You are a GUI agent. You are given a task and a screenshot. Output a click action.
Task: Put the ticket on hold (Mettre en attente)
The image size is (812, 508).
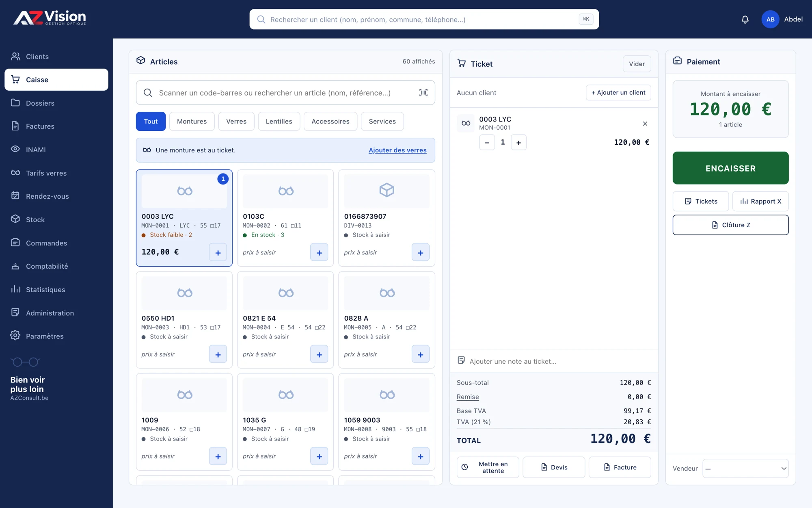coord(488,467)
